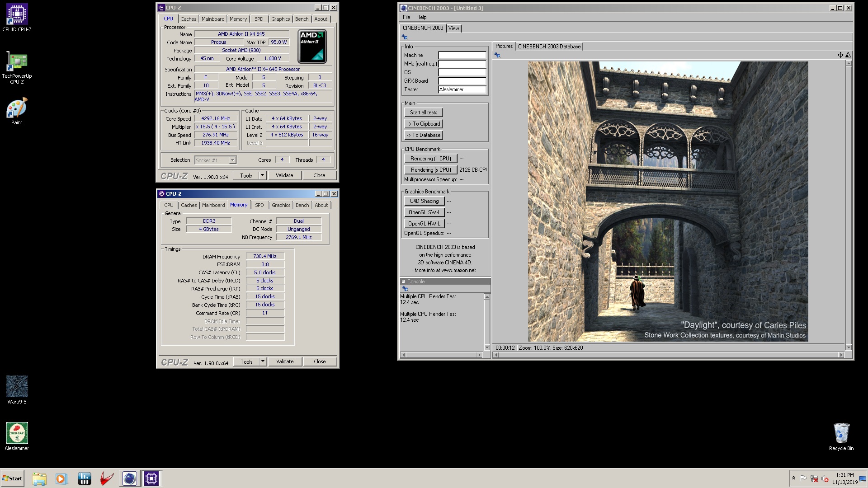Run Rendering (1 CPU) benchmark

click(430, 159)
